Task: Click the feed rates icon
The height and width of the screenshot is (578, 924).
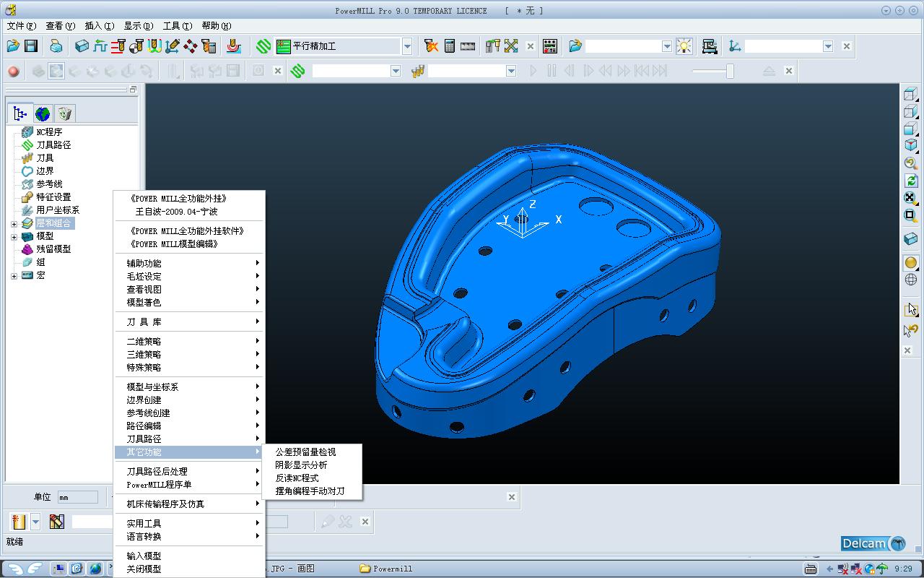Action: coord(100,46)
